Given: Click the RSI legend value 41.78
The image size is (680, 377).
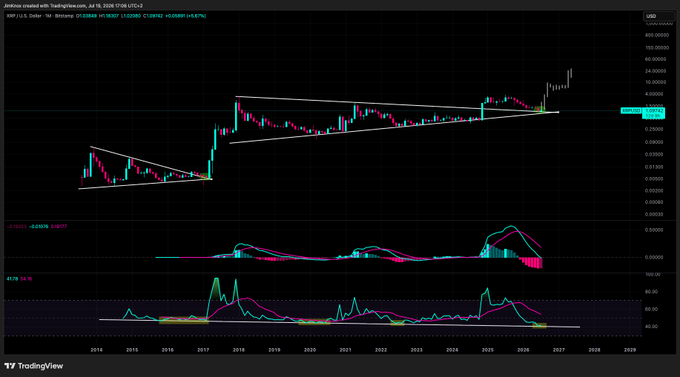Looking at the screenshot, I should [12, 279].
